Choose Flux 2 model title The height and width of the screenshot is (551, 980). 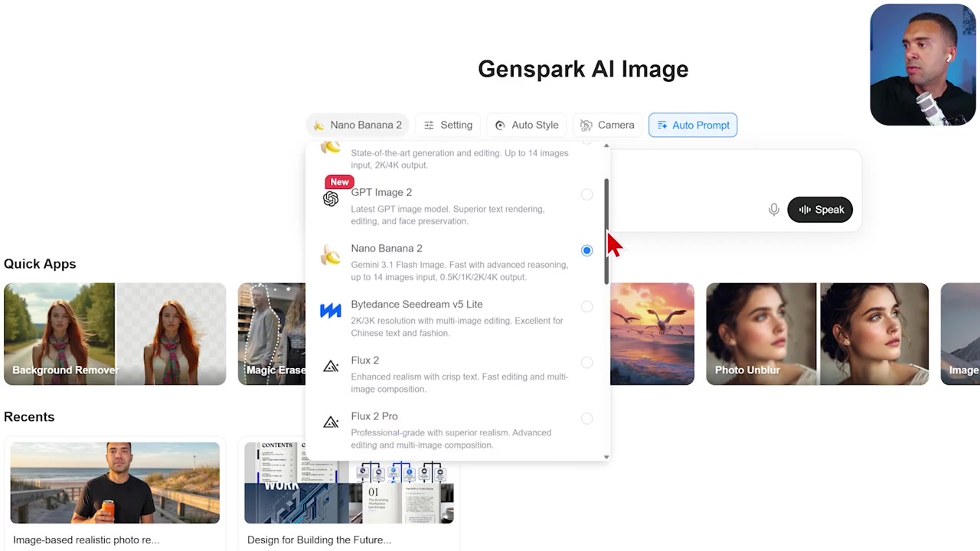(364, 360)
